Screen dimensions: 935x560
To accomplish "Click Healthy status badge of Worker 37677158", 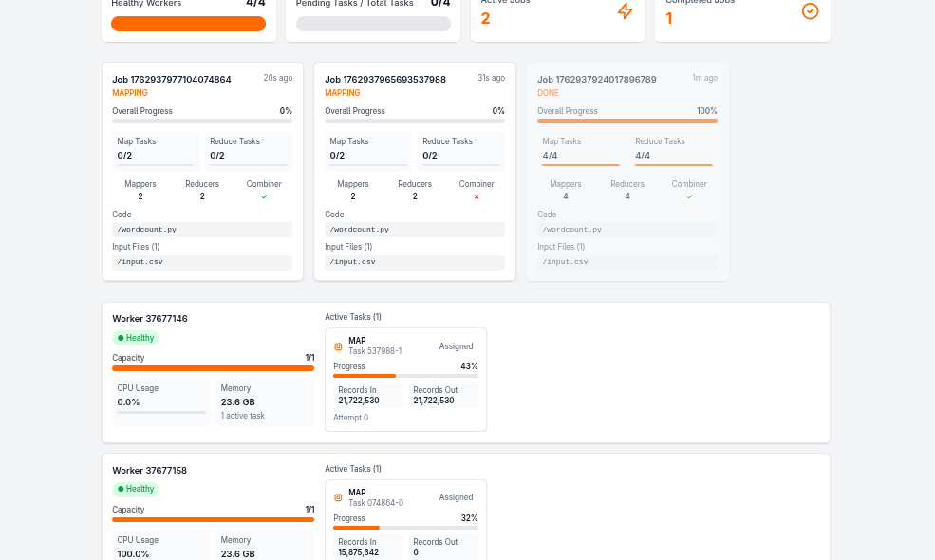I will coord(136,489).
